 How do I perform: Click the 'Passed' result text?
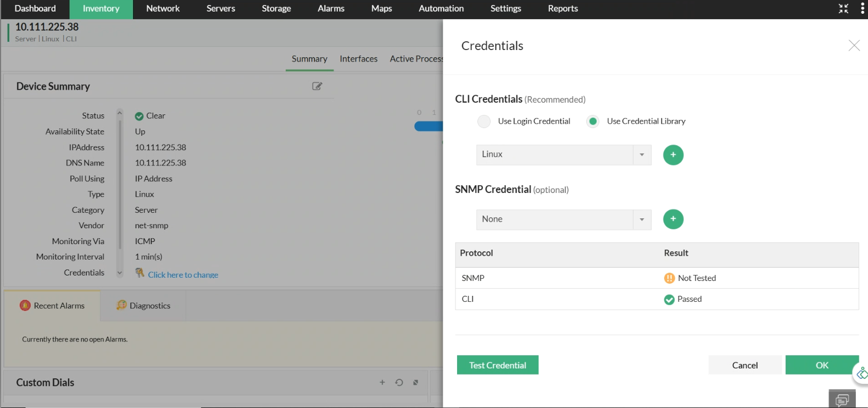689,299
